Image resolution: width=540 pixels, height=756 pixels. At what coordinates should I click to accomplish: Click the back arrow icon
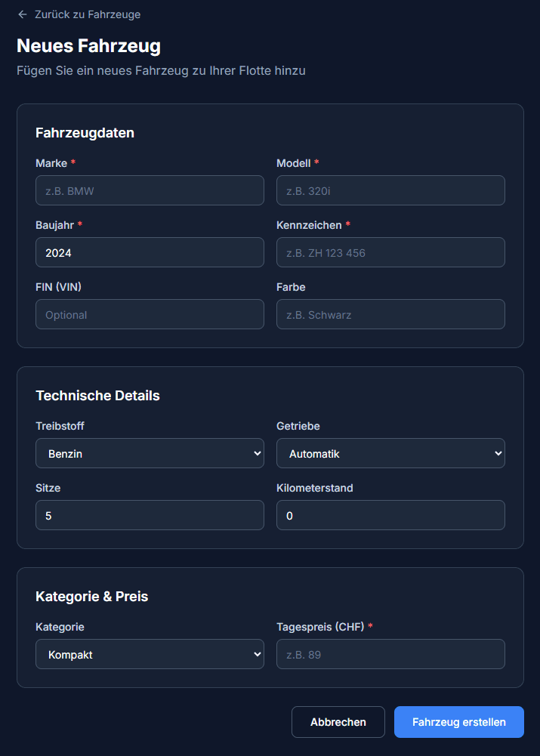point(21,14)
